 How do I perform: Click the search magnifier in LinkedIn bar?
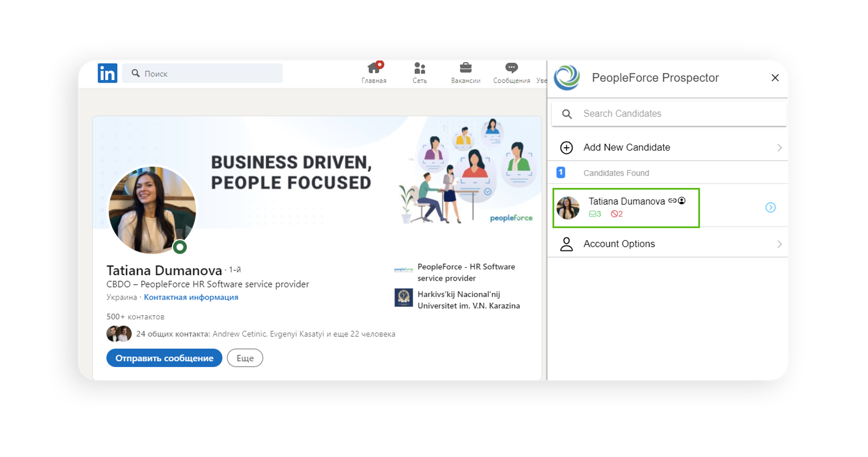point(135,73)
